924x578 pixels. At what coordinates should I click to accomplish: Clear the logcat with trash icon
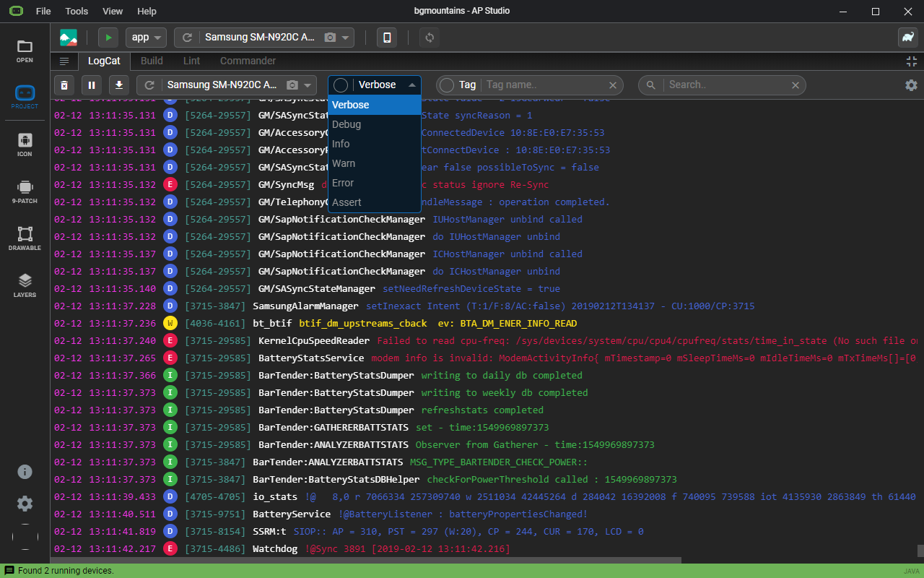[x=64, y=85]
